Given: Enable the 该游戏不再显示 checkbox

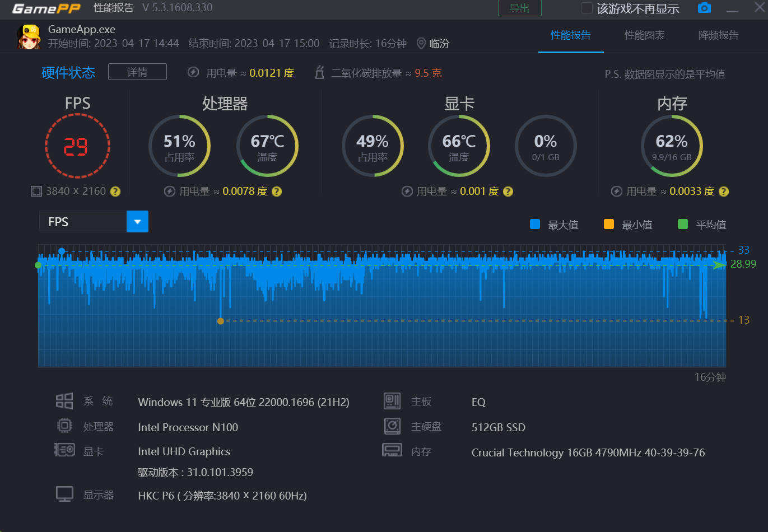Looking at the screenshot, I should (587, 8).
